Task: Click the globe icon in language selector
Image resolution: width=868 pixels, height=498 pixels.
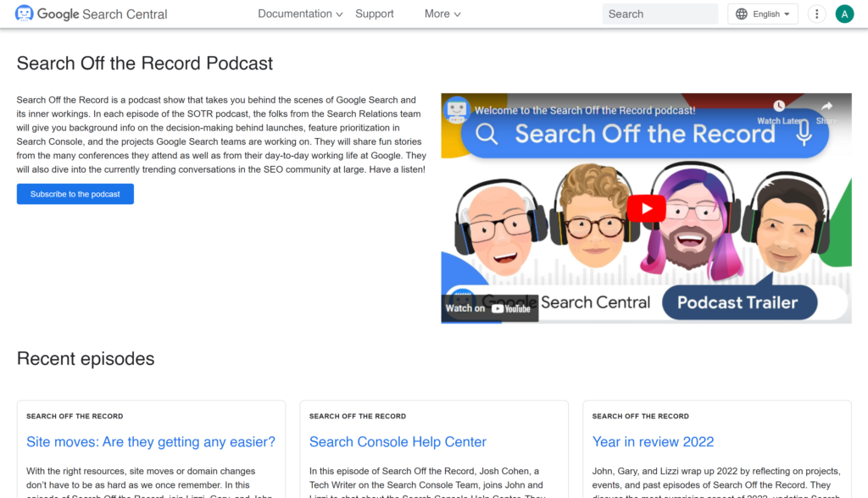Action: coord(741,14)
